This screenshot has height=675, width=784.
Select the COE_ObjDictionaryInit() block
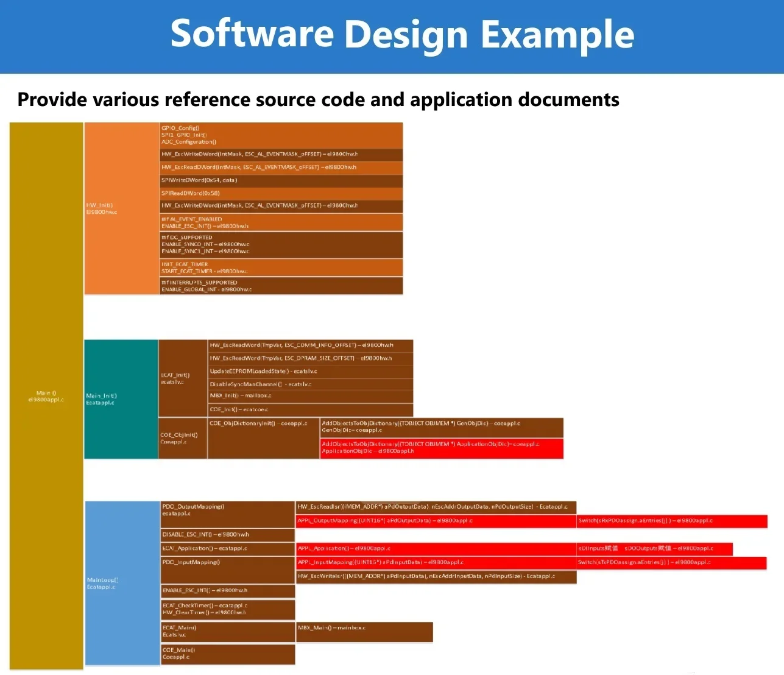[x=264, y=438]
